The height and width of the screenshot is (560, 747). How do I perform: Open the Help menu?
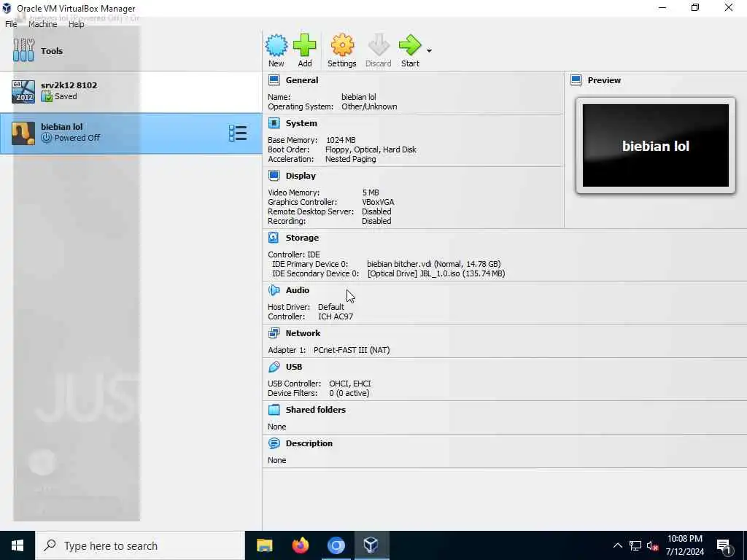76,24
